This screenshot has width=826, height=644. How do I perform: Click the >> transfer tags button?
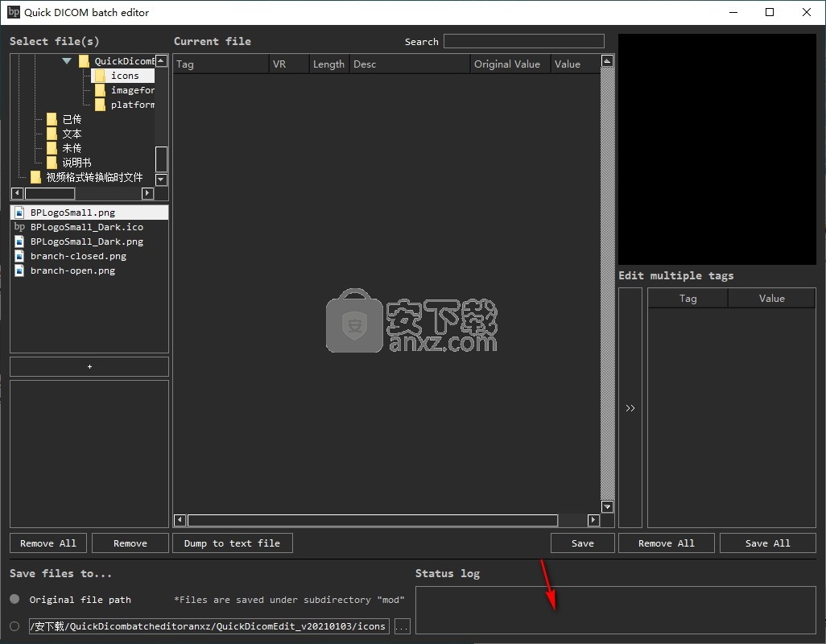click(630, 407)
